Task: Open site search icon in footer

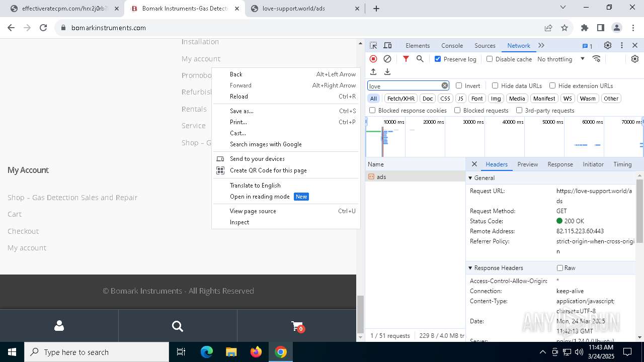Action: coord(178,326)
